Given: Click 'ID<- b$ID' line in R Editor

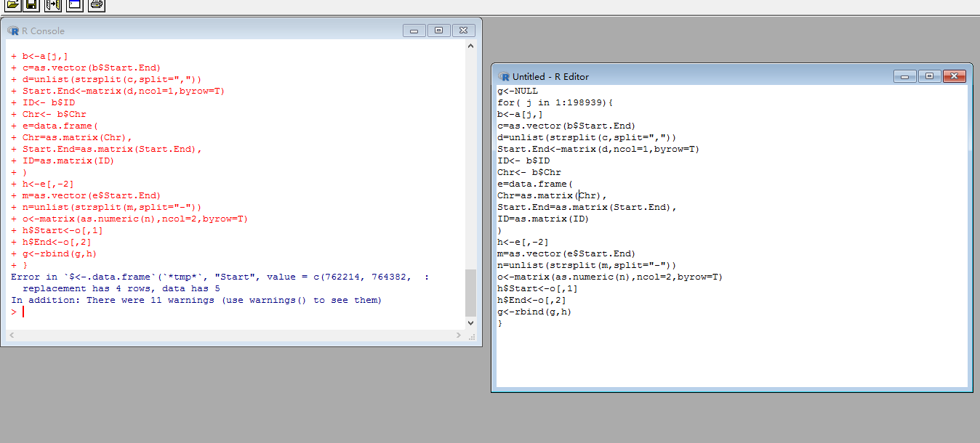Looking at the screenshot, I should (523, 160).
